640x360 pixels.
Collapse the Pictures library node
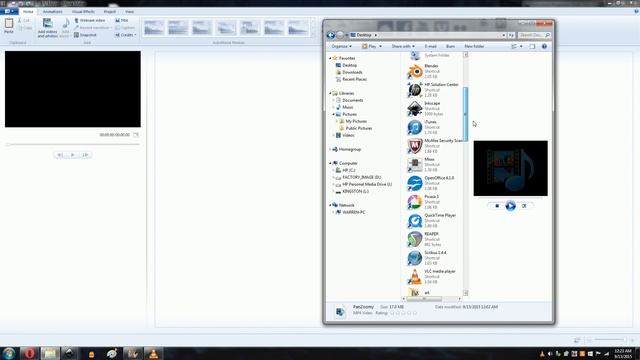coord(334,114)
